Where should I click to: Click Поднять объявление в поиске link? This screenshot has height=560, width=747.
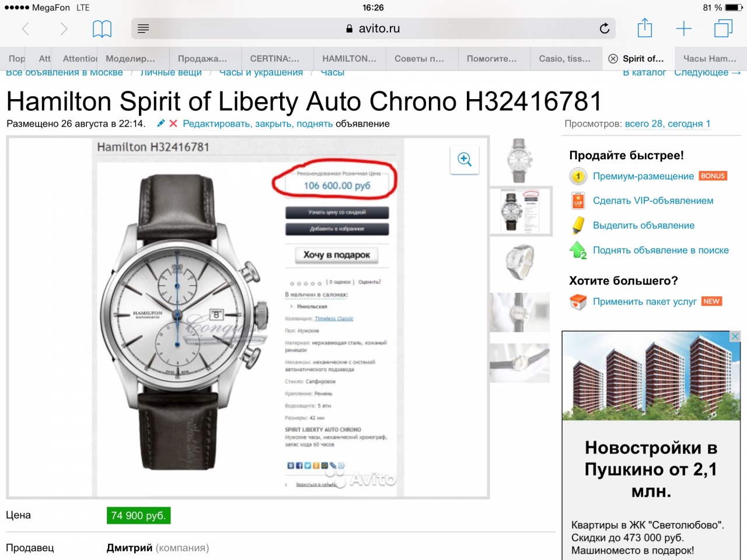(x=661, y=250)
